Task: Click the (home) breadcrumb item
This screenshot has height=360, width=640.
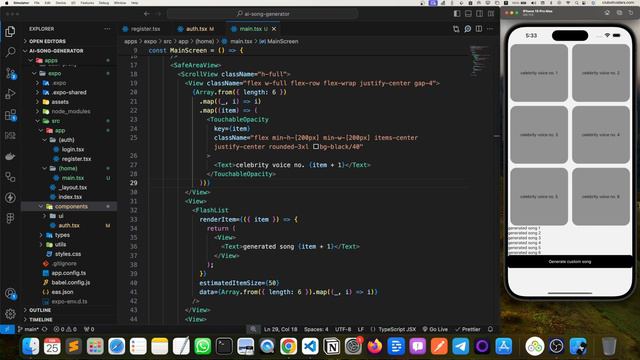Action: 204,41
